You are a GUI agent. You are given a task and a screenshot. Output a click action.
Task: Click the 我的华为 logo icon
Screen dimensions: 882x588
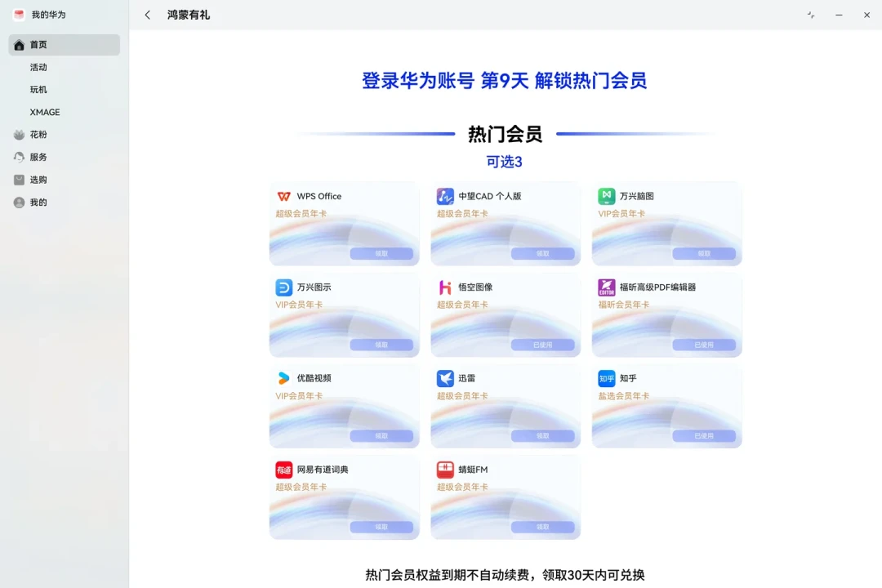[x=19, y=16]
